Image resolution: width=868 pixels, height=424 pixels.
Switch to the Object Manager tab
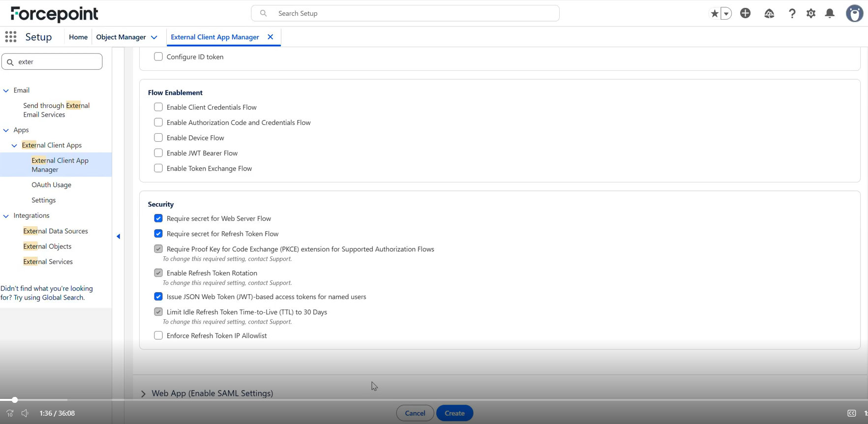121,37
